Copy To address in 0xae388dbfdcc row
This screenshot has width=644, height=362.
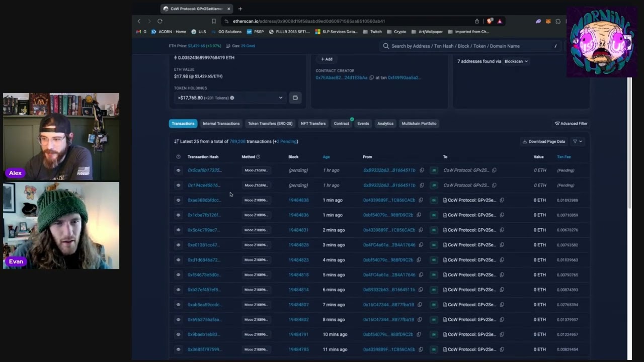(502, 200)
